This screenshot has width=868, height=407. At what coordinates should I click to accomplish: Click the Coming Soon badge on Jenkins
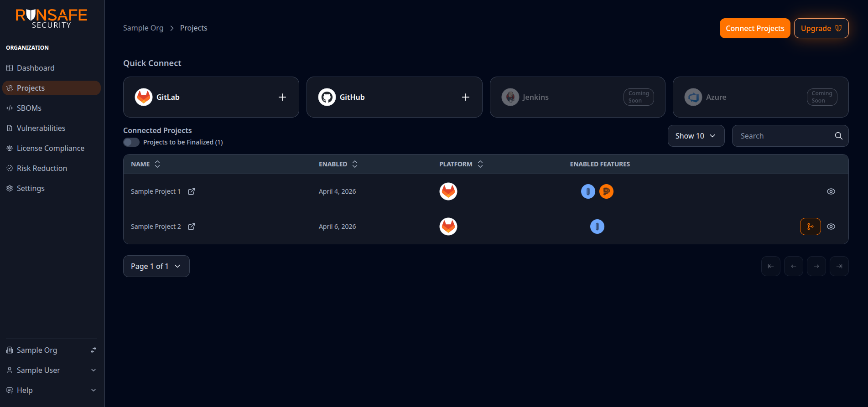639,97
